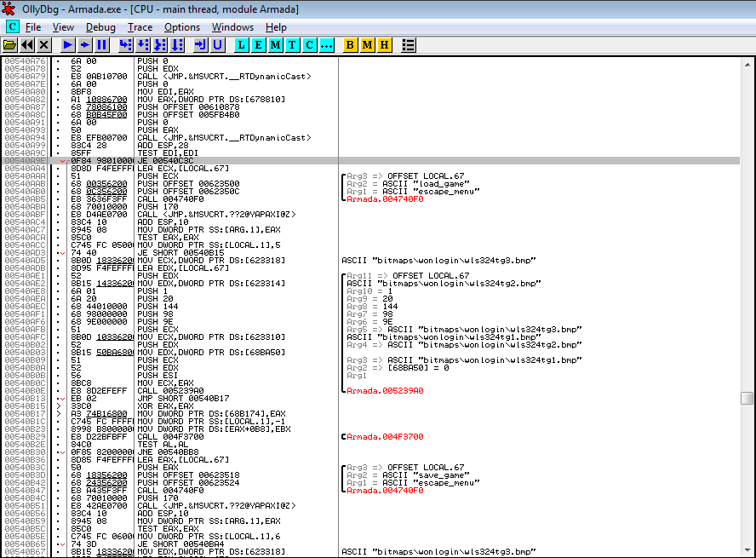
Task: Open Breakpoints list via the yellow B icon
Action: point(350,45)
